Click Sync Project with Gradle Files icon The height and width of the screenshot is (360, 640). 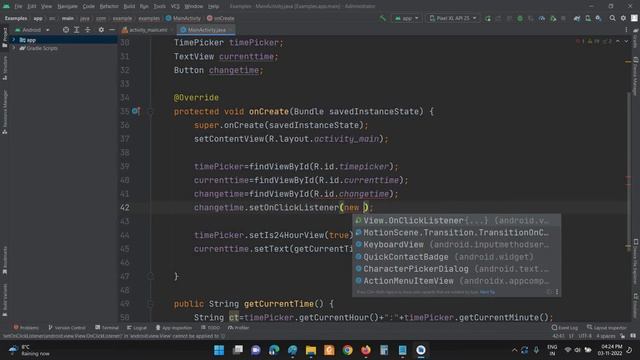(x=577, y=18)
